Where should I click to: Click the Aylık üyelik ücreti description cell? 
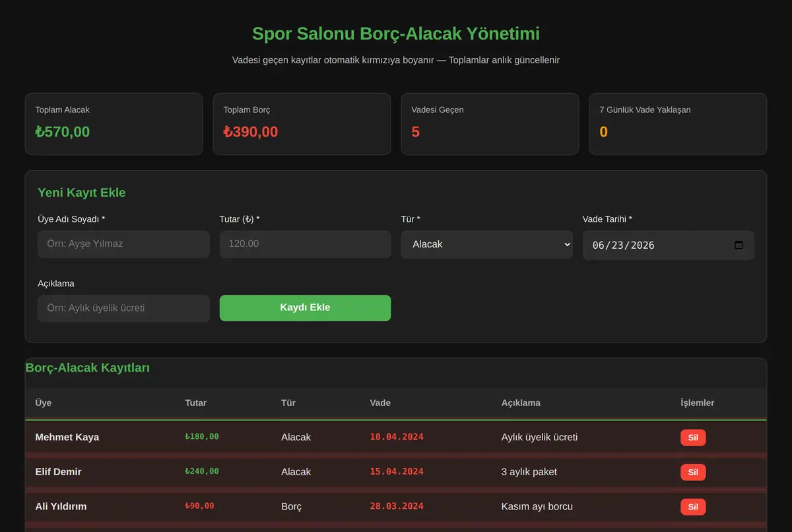(540, 437)
